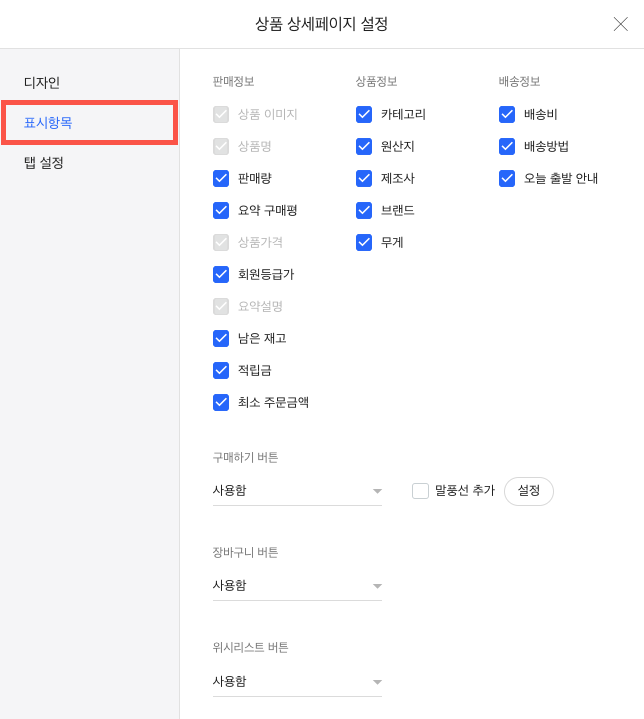Expand the 구매하기 버튼 dropdown
Viewport: 644px width, 719px height.
[x=297, y=491]
